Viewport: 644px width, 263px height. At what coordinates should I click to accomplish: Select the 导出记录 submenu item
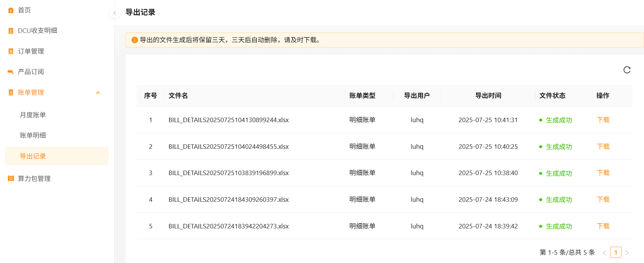[x=33, y=156]
